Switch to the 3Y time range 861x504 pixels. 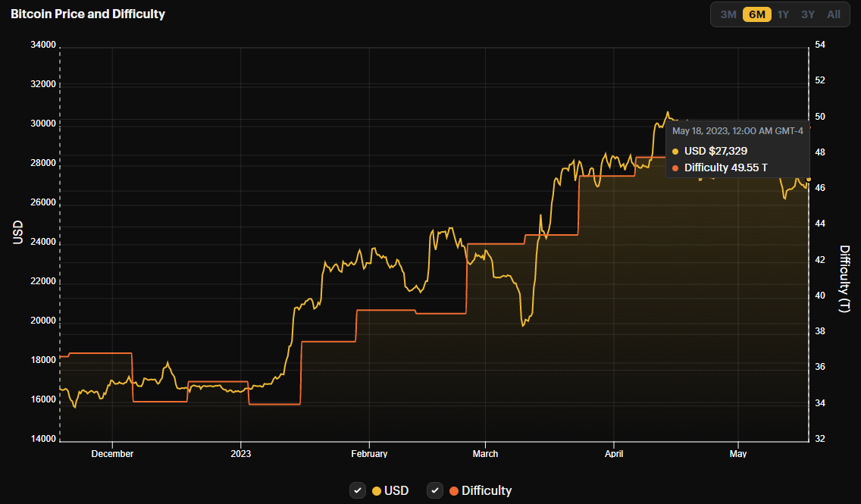click(808, 14)
